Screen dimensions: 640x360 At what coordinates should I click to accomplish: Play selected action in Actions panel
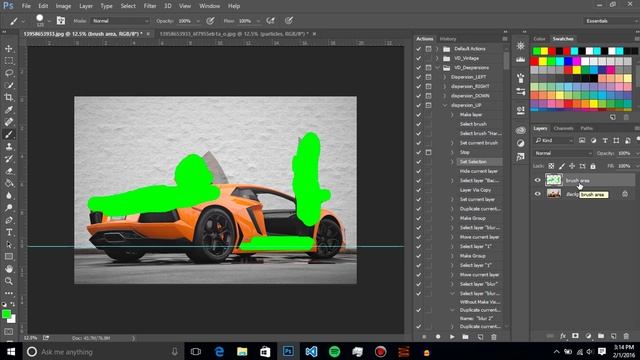click(x=452, y=337)
